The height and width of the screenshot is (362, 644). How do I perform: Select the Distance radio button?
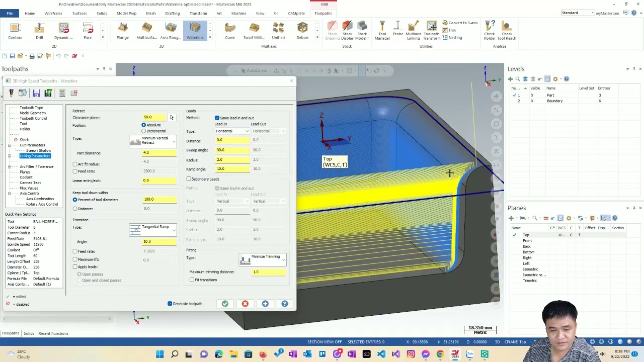[x=75, y=209]
